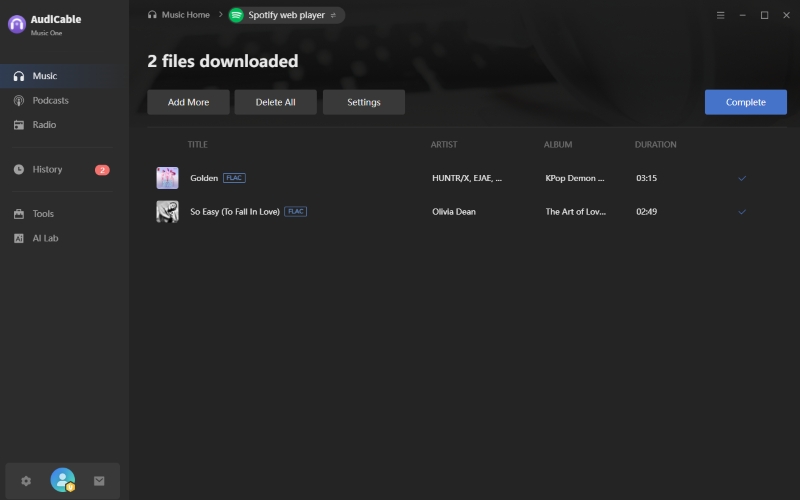Click the Add More button
The width and height of the screenshot is (800, 500).
[x=188, y=102]
